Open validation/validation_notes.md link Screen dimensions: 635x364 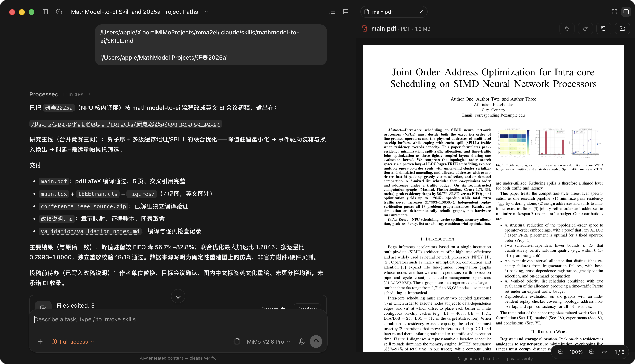click(x=90, y=231)
